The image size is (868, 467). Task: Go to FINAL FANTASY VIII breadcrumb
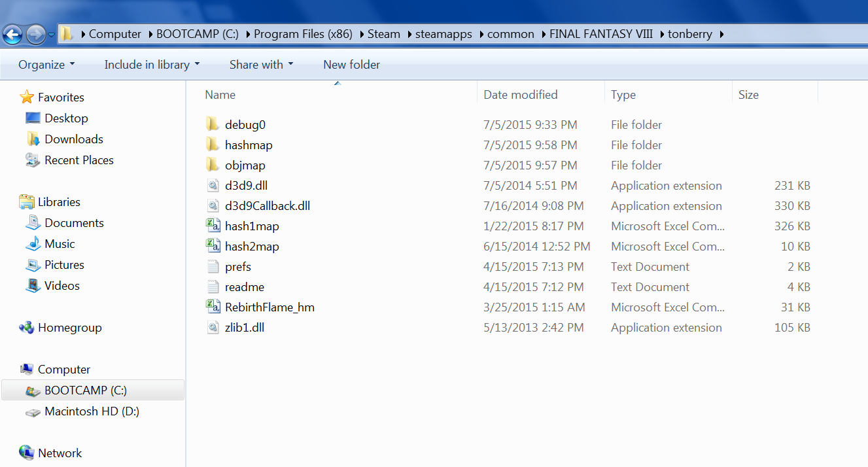coord(601,34)
